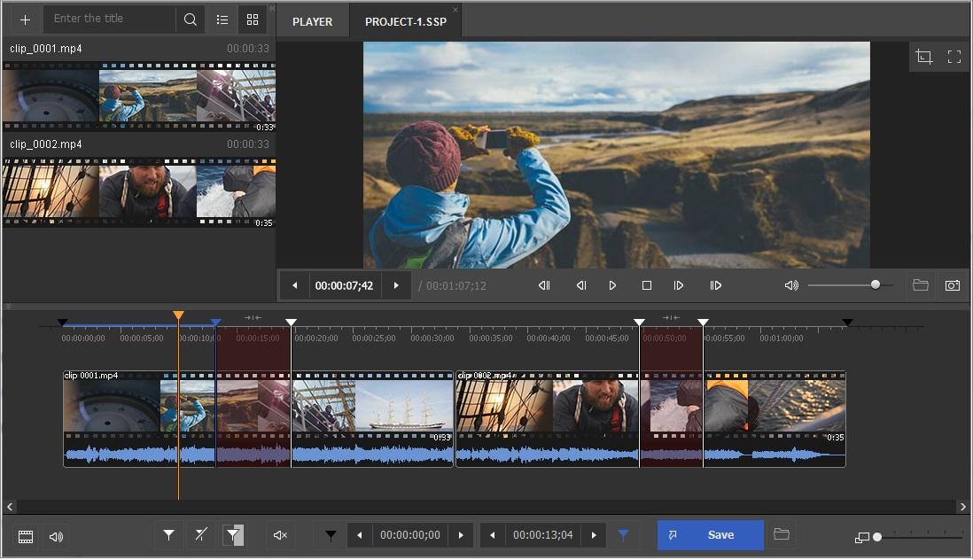The image size is (973, 560).
Task: Toggle the audio track display icon
Action: (x=55, y=536)
